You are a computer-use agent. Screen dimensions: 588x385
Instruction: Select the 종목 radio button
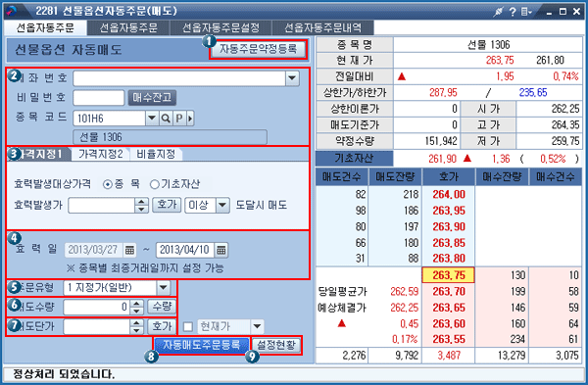[x=108, y=184]
